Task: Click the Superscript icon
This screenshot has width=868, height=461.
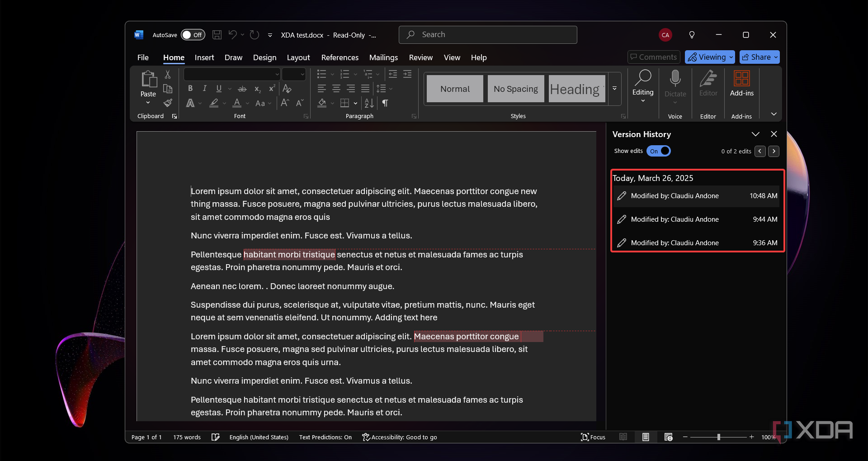Action: point(272,89)
